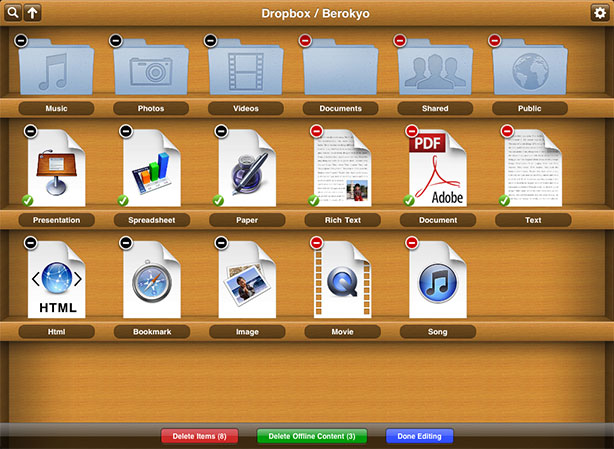Open the Photos folder icon
Screen dimensions: 614x449
tap(151, 67)
